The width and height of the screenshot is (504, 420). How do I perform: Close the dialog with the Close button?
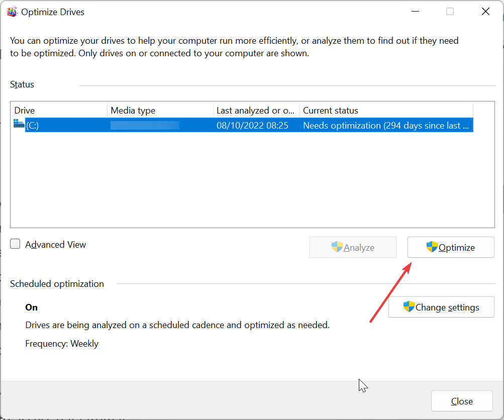pyautogui.click(x=462, y=401)
